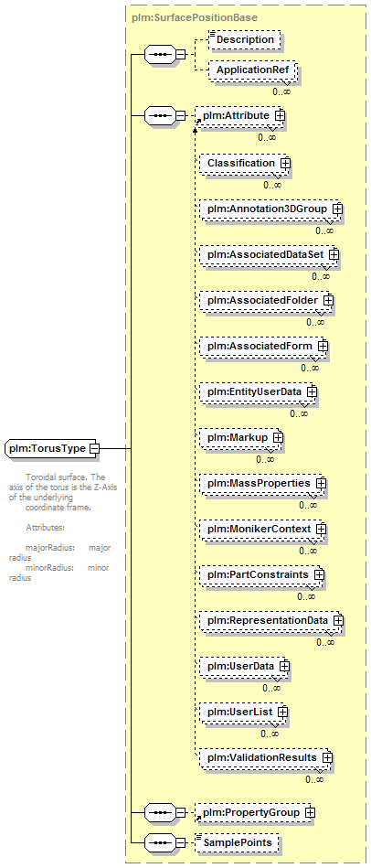Image resolution: width=371 pixels, height=868 pixels.
Task: Expand the plm:Attribute element
Action: pyautogui.click(x=281, y=115)
